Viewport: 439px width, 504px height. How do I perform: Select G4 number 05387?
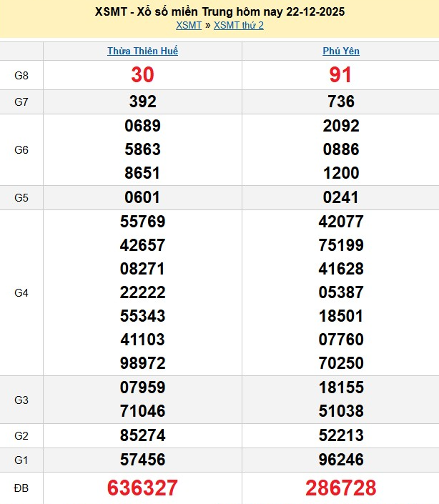click(341, 292)
